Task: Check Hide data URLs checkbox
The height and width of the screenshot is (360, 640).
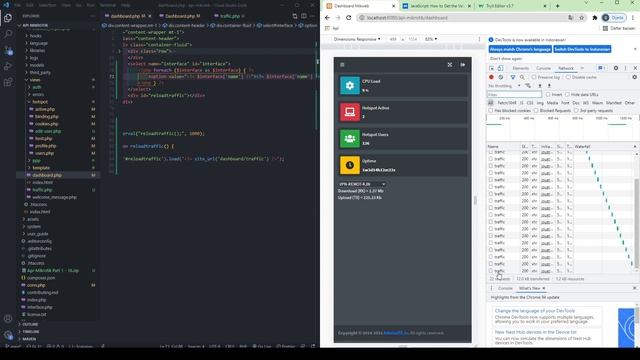Action: pos(567,94)
